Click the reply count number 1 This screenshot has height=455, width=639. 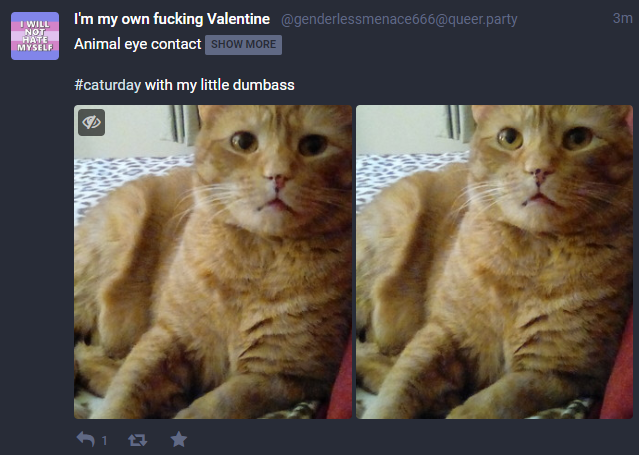tap(104, 441)
